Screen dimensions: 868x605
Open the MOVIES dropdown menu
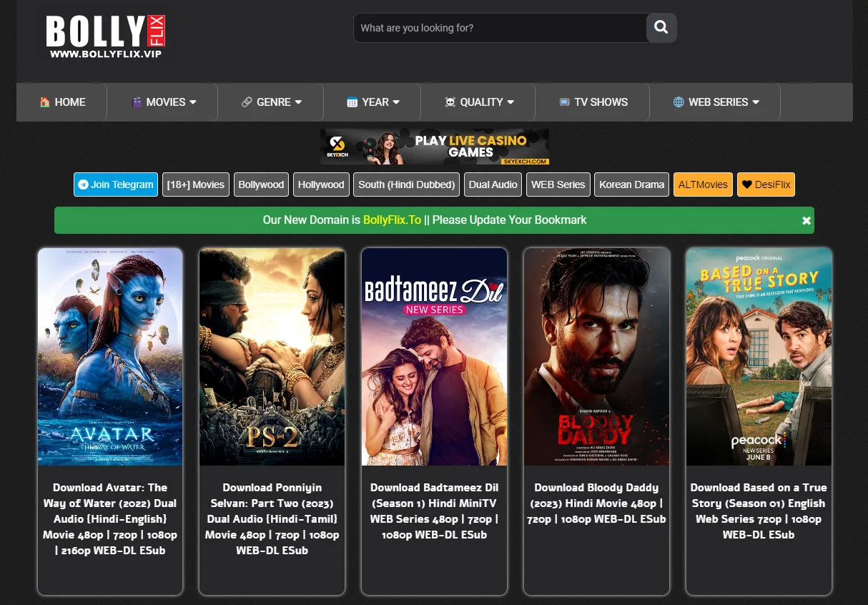click(165, 102)
